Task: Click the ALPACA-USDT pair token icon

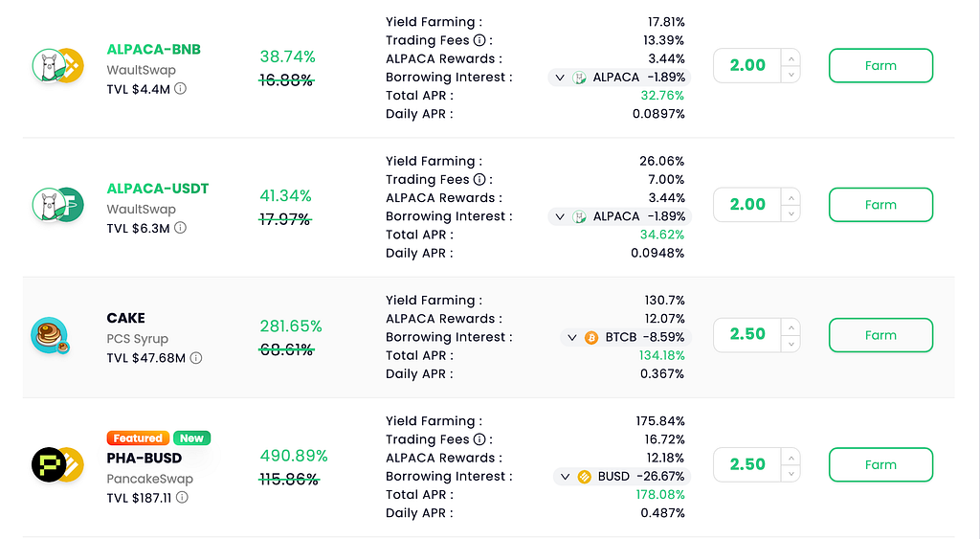Action: pyautogui.click(x=57, y=205)
